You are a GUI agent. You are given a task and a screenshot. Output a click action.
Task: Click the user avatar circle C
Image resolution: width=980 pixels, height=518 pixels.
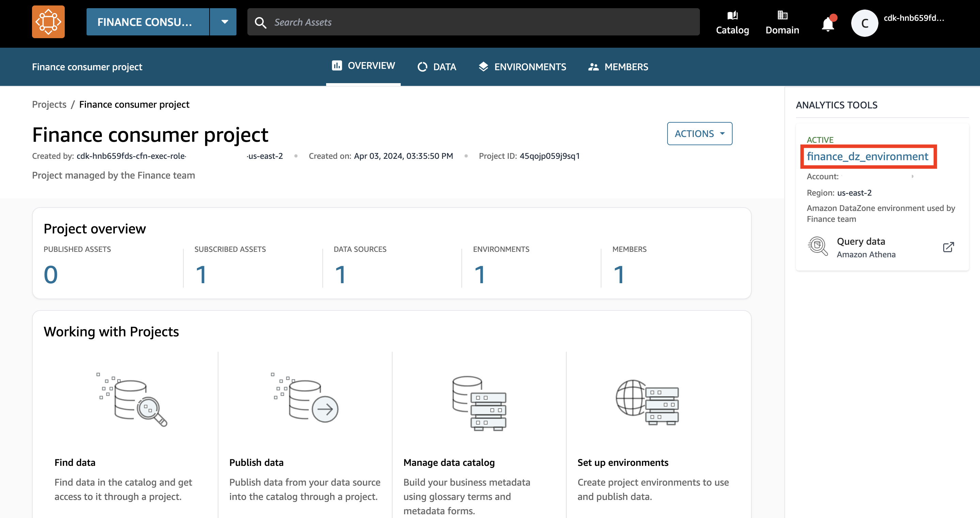864,23
